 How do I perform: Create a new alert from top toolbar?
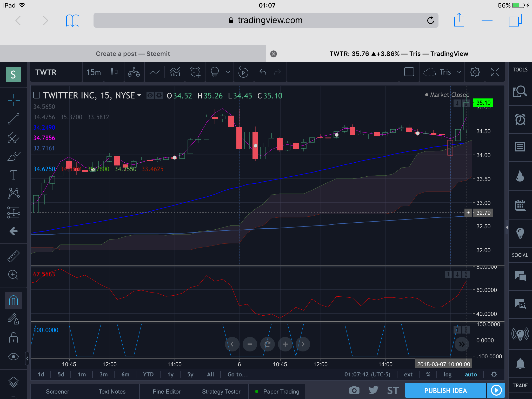pos(195,72)
